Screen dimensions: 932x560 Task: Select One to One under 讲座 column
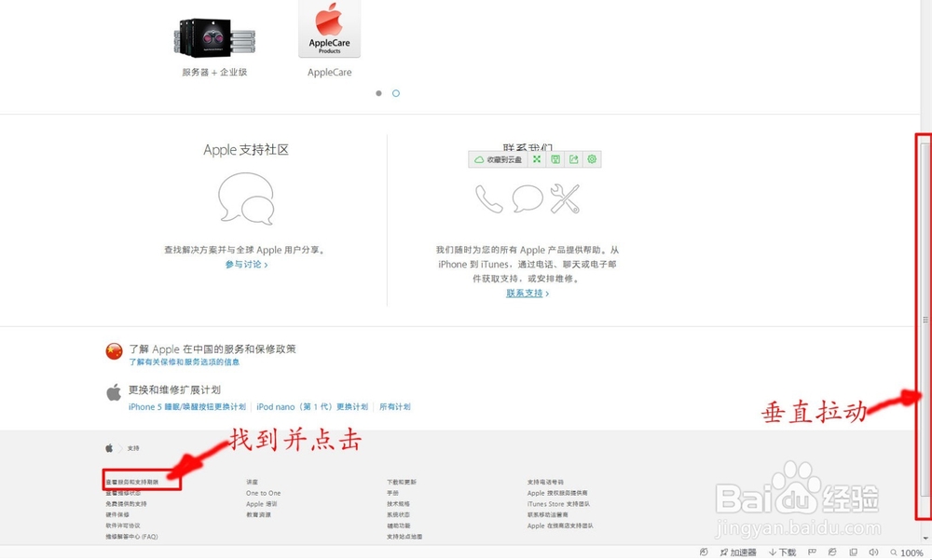pyautogui.click(x=263, y=493)
